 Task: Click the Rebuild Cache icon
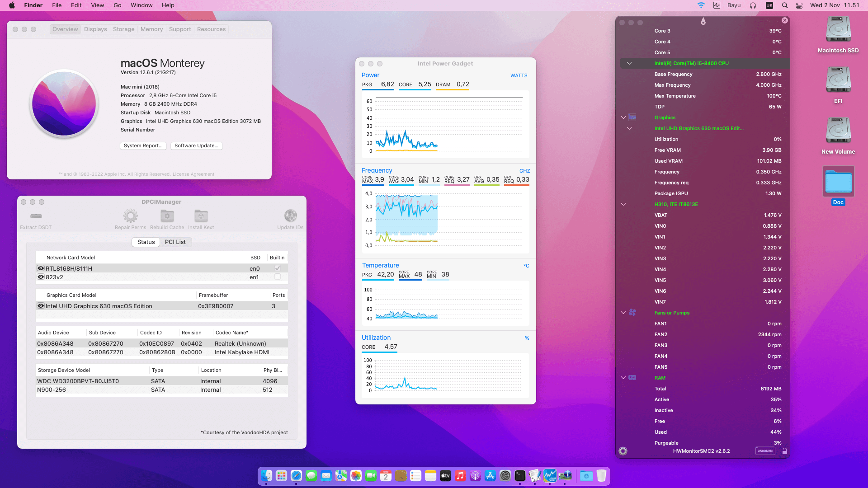point(167,216)
